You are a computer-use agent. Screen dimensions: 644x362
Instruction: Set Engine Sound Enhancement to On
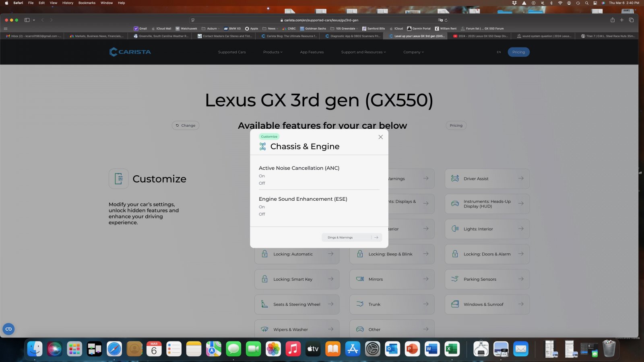click(262, 207)
